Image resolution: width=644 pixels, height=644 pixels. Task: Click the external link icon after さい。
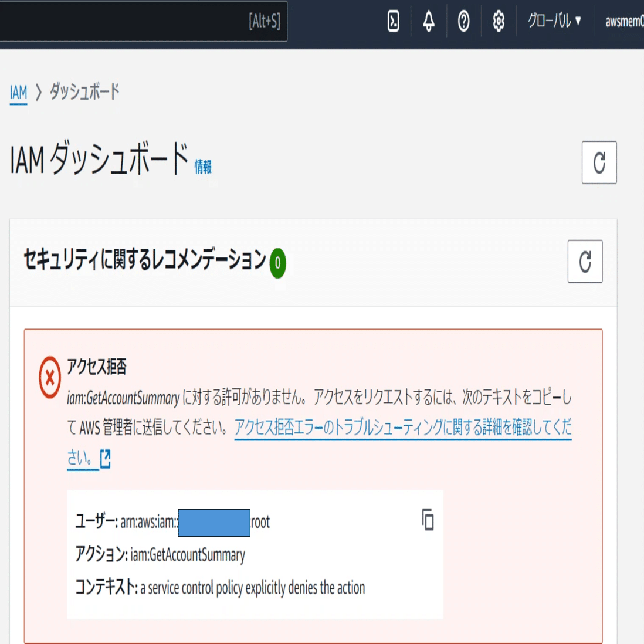[x=106, y=458]
